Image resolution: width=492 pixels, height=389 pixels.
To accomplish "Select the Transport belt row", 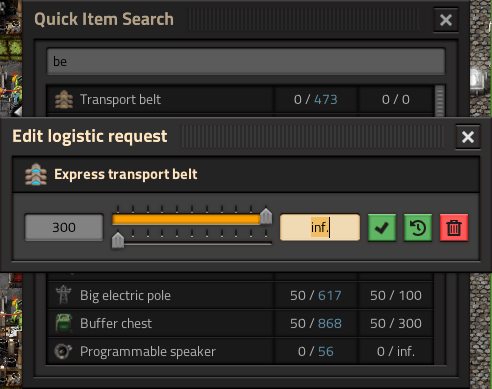I will 240,99.
